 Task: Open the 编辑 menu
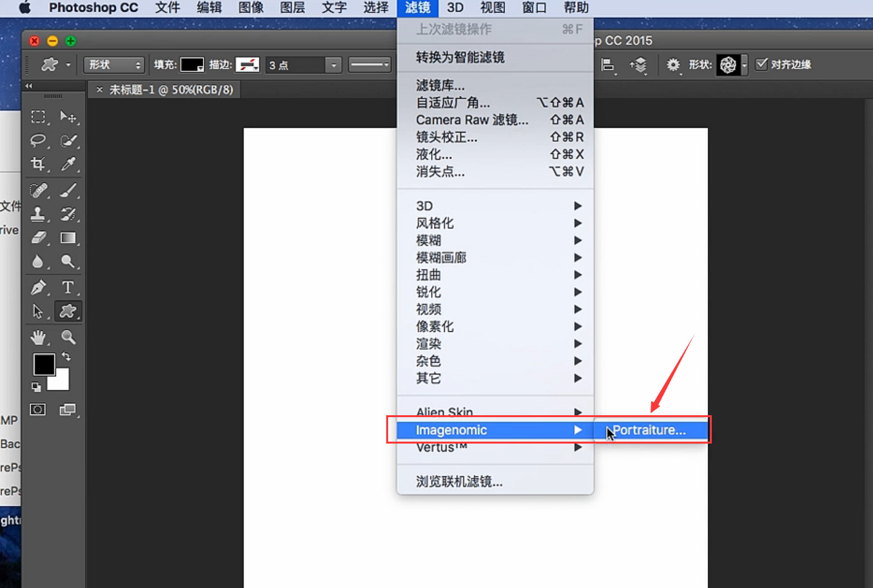209,8
